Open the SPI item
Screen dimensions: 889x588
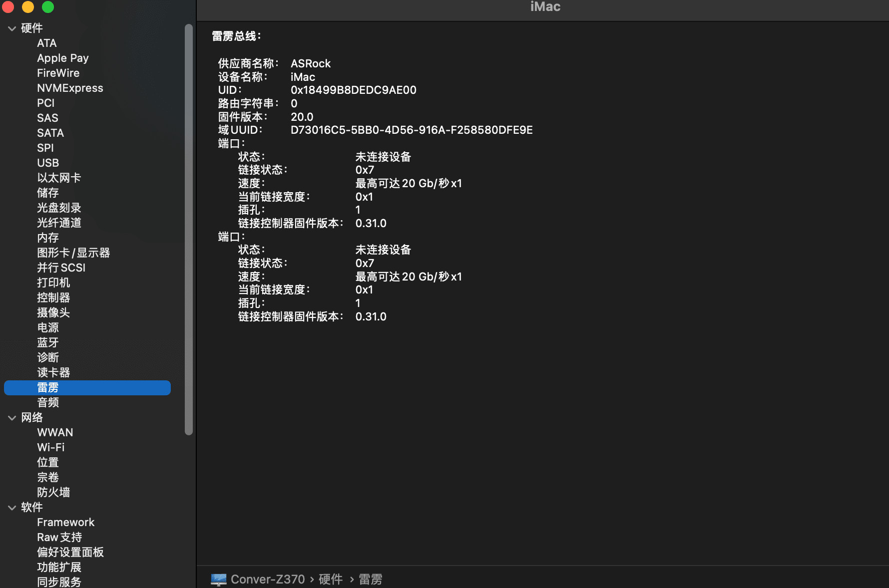[x=45, y=148]
